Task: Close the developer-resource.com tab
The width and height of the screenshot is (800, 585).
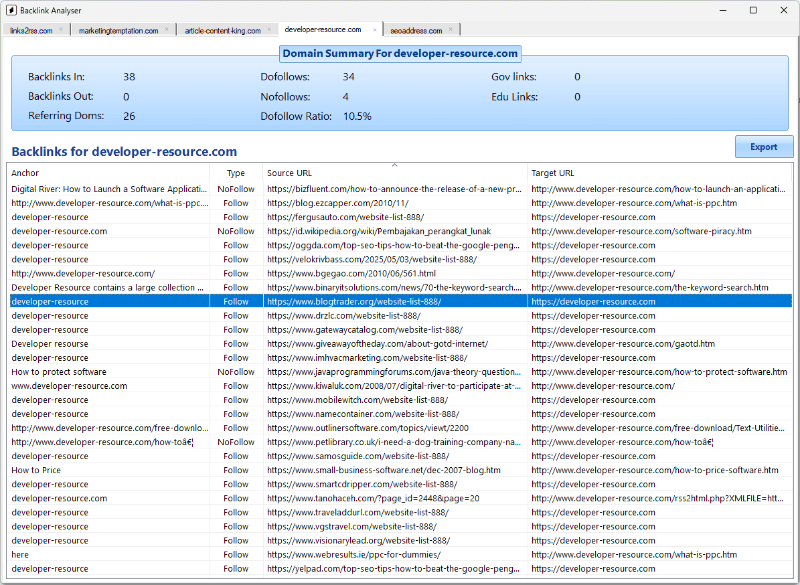Action: pyautogui.click(x=374, y=30)
